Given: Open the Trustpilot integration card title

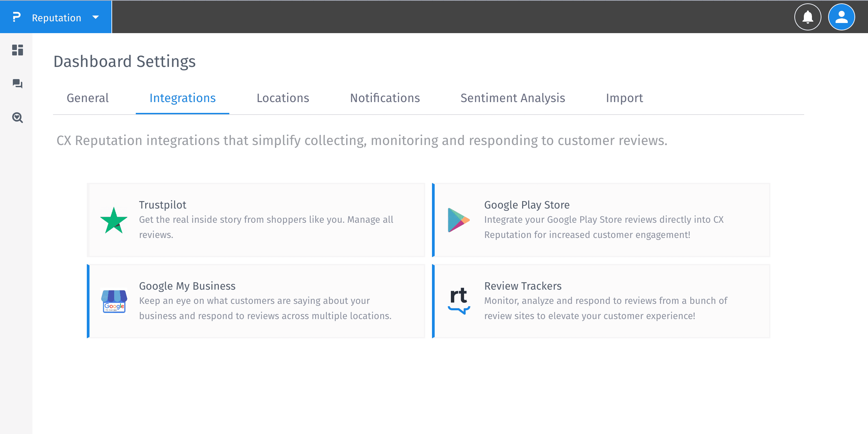Looking at the screenshot, I should click(x=162, y=205).
